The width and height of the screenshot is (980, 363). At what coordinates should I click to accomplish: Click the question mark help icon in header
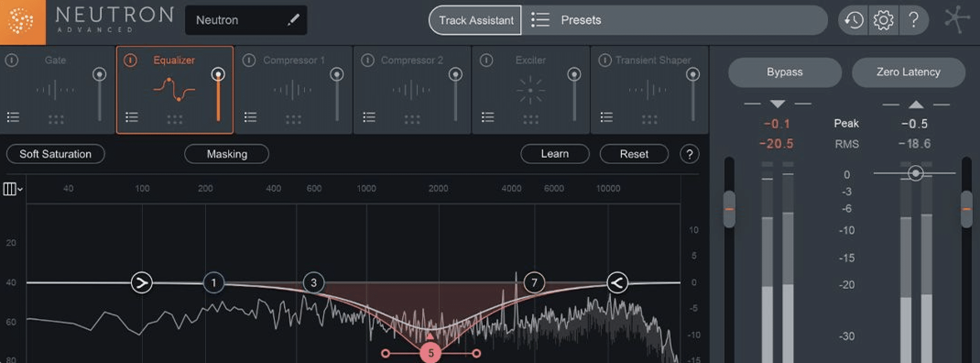click(x=914, y=20)
